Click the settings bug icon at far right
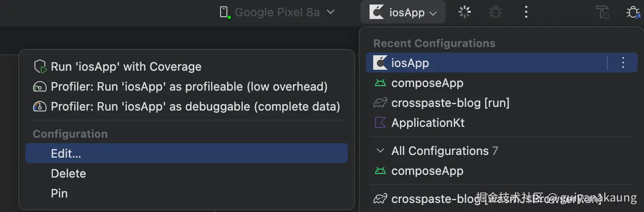Viewport: 644px width, 212px height. click(x=633, y=12)
